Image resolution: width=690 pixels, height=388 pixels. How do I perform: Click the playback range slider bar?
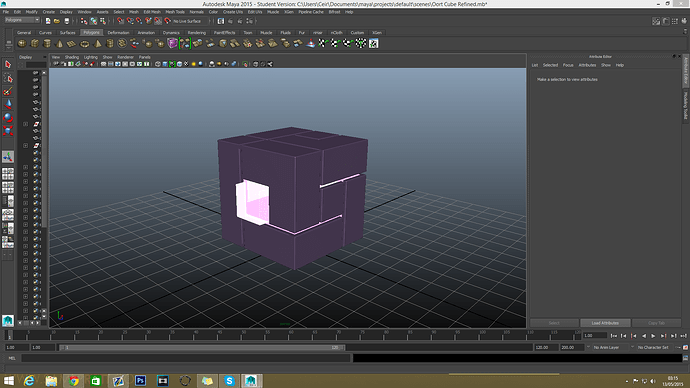tap(202, 347)
